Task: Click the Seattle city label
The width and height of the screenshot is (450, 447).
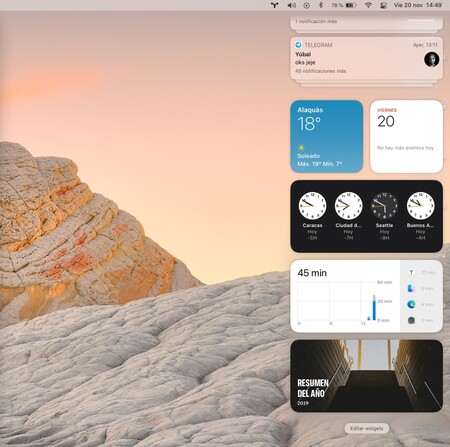Action: [x=384, y=225]
